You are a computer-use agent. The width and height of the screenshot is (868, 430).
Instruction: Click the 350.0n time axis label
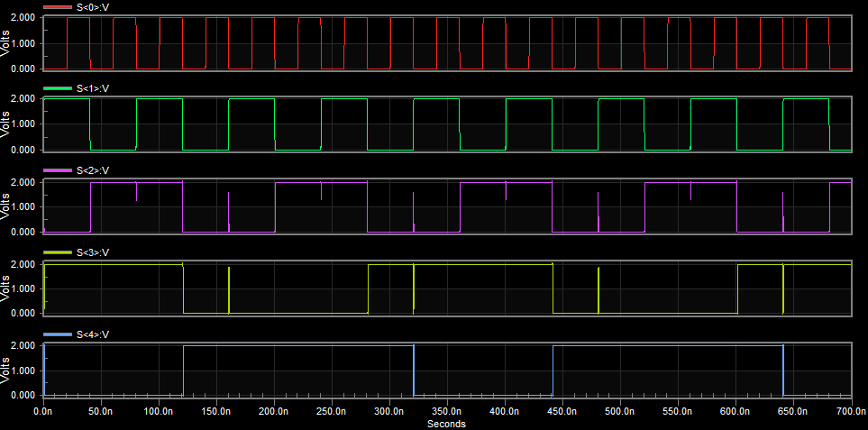tap(447, 412)
